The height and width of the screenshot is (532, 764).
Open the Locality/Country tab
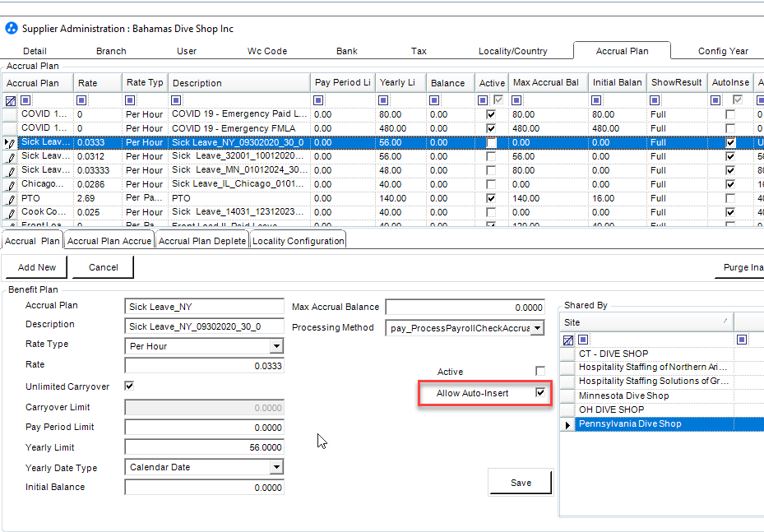point(512,51)
